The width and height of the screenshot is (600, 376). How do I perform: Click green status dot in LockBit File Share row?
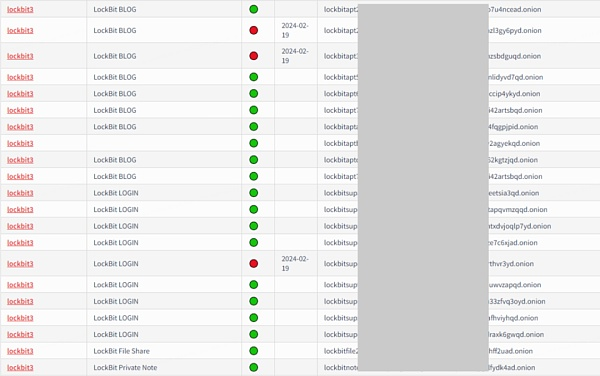tap(253, 351)
